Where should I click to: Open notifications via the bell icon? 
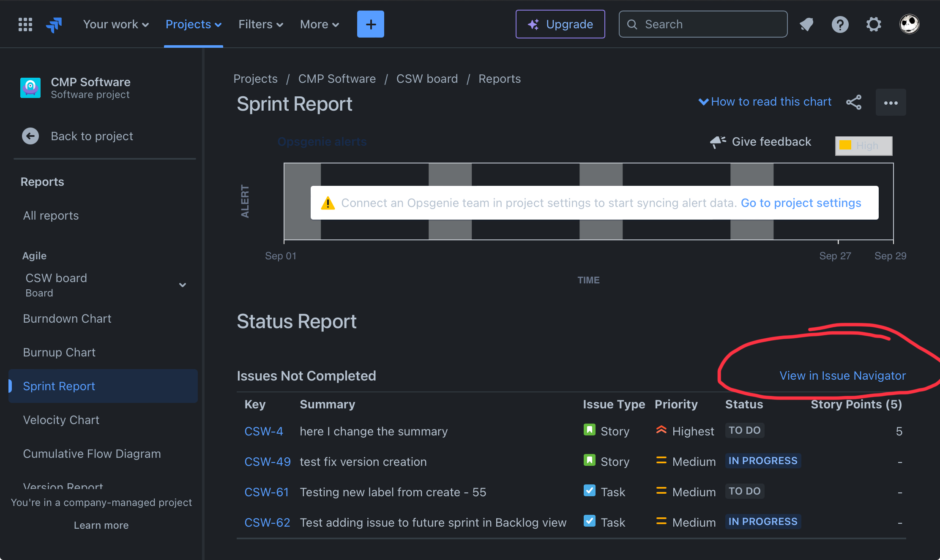pyautogui.click(x=806, y=24)
